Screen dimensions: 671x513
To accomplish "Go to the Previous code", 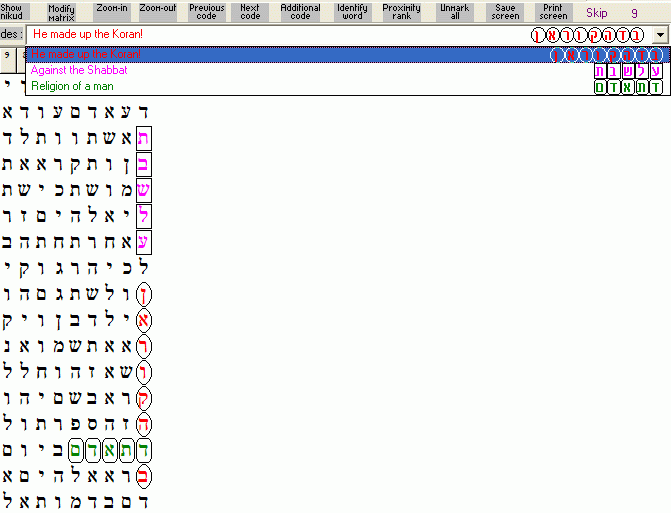I will pyautogui.click(x=206, y=12).
